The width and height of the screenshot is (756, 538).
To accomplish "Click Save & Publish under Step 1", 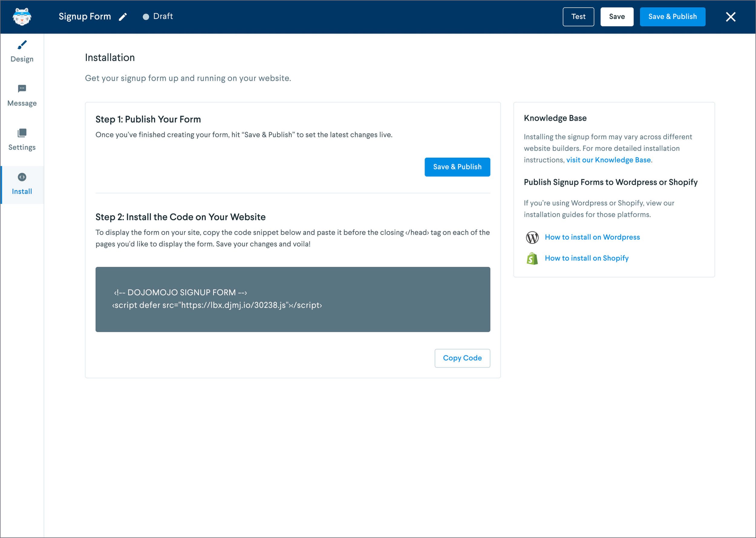I will (457, 167).
